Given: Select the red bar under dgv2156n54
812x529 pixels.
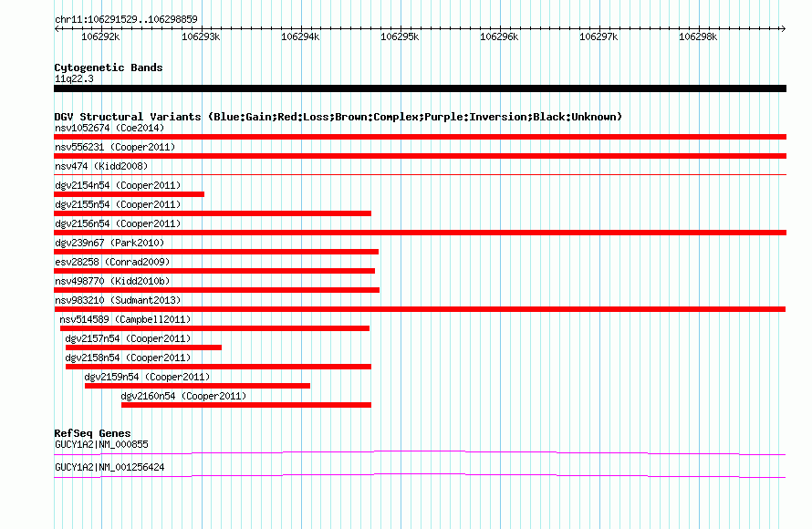Looking at the screenshot, I should click(420, 233).
